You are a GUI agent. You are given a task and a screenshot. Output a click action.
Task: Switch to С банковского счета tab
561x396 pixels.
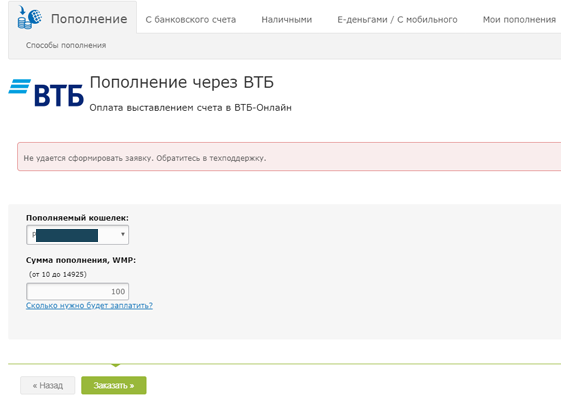pyautogui.click(x=191, y=20)
